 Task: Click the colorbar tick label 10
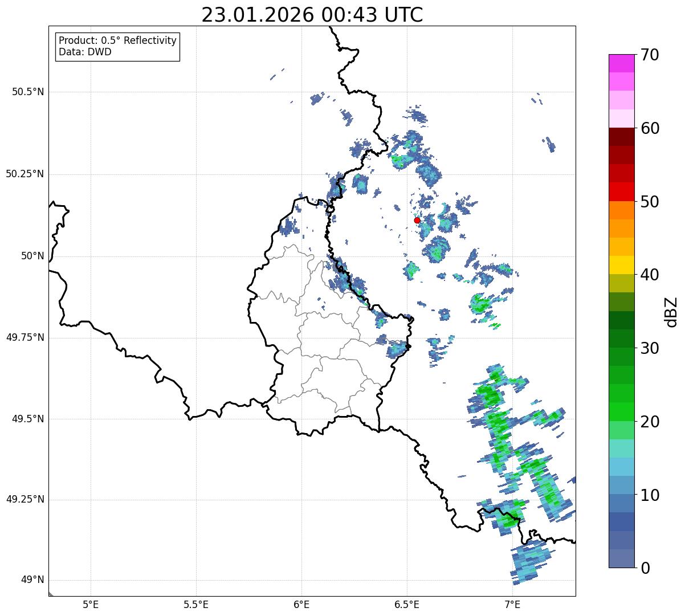point(650,495)
